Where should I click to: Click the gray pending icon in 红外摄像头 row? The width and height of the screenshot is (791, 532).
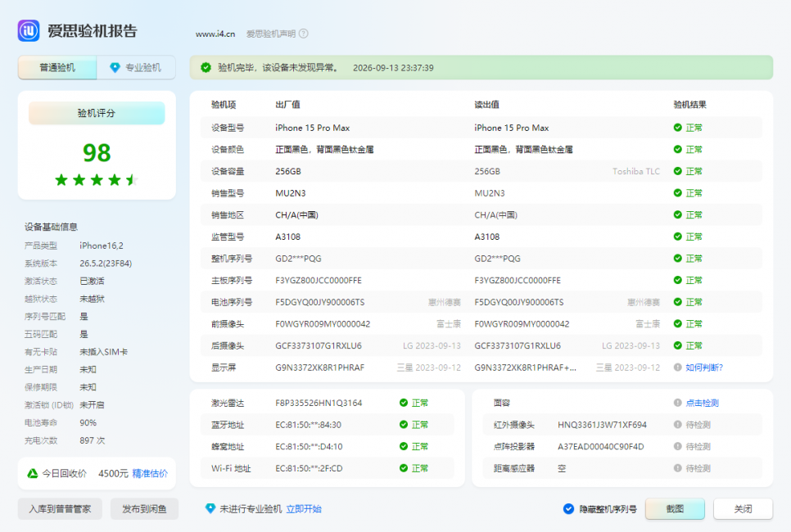[x=677, y=425]
